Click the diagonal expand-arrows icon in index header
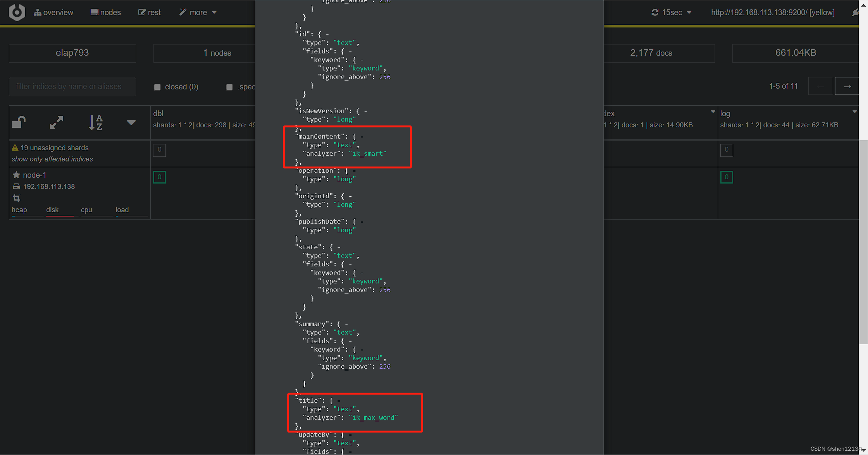868x455 pixels. pos(57,122)
